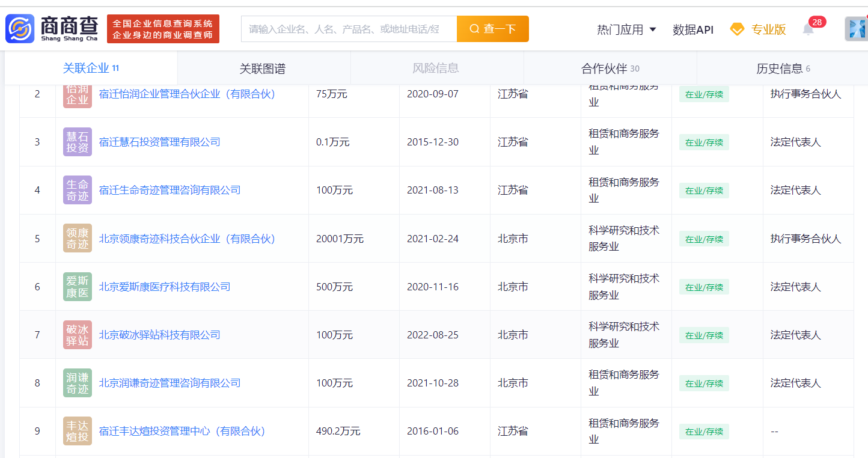Click the 专业版 diamond icon

pos(737,29)
